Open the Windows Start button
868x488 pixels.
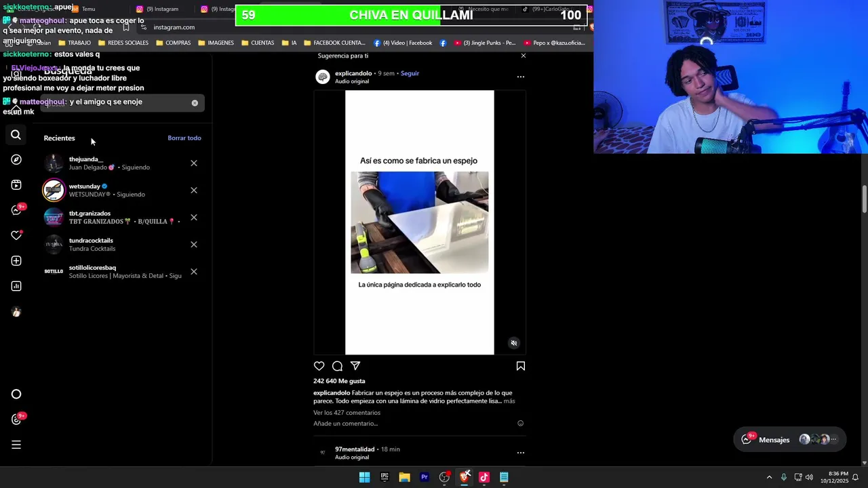(365, 477)
